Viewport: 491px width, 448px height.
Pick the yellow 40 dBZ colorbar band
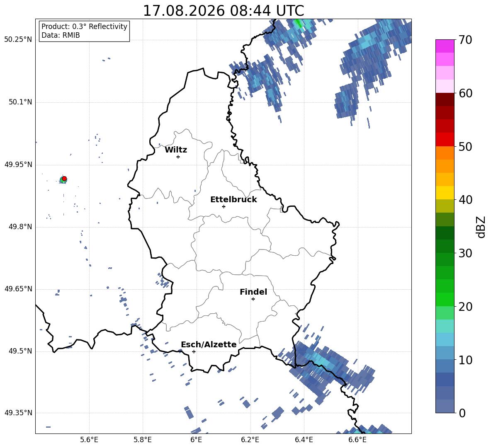pos(445,193)
